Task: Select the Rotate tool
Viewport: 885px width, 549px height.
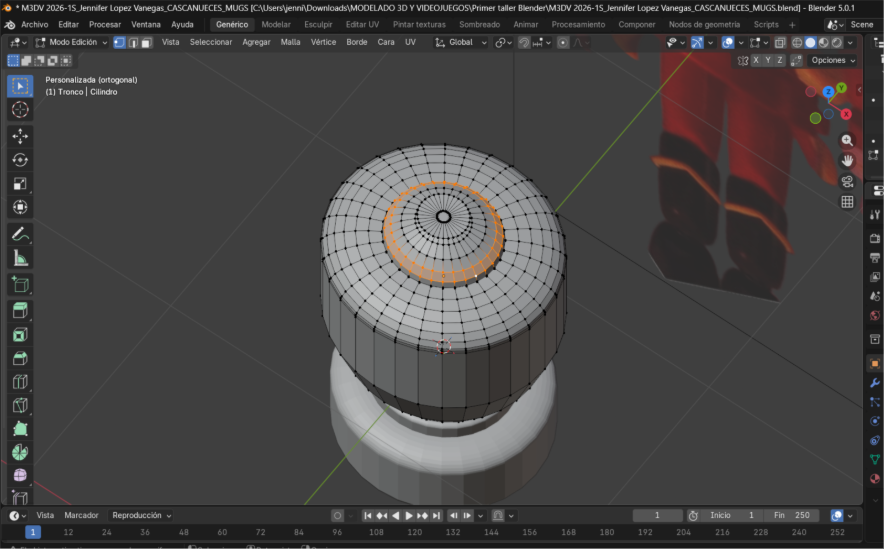Action: (20, 160)
